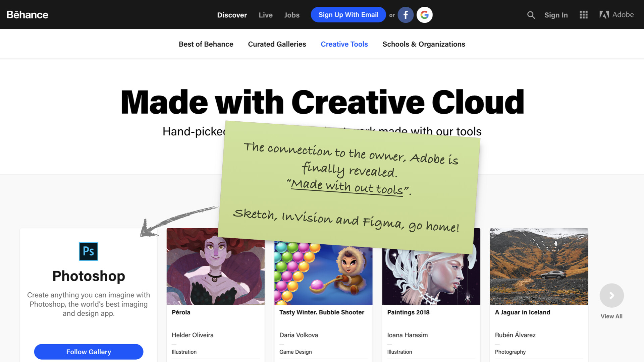Select the Schools & Organizations tab

(424, 44)
